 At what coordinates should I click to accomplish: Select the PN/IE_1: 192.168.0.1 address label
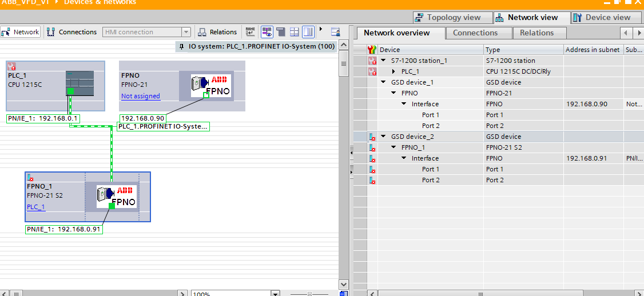pyautogui.click(x=43, y=119)
